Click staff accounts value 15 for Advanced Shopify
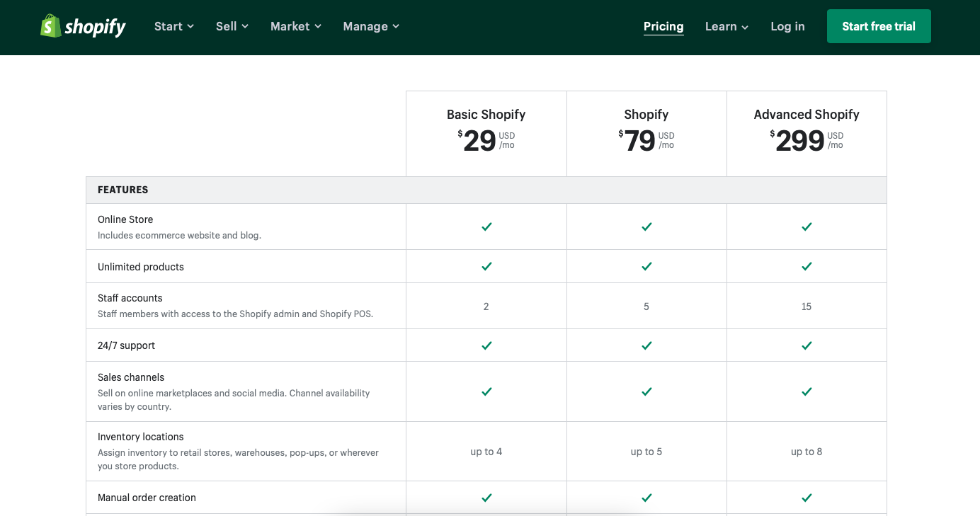 pos(807,306)
